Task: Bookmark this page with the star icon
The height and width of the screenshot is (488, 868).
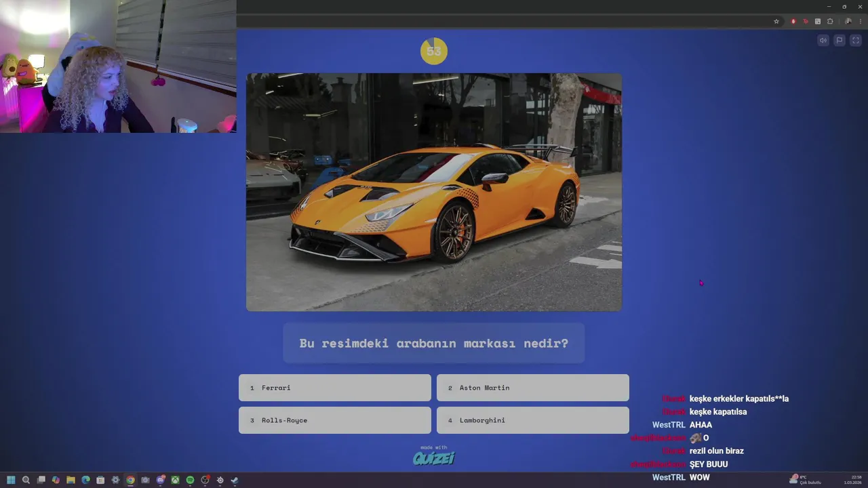Action: (776, 22)
